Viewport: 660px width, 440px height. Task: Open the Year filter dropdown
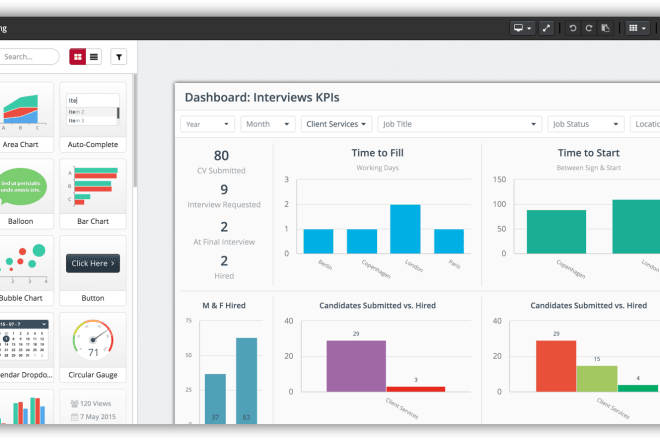[x=208, y=124]
